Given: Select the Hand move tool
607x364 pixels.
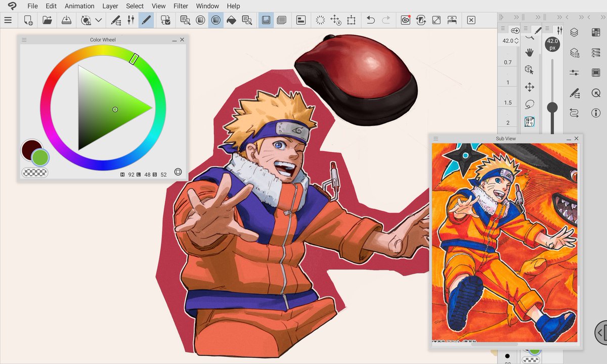Looking at the screenshot, I should [530, 53].
